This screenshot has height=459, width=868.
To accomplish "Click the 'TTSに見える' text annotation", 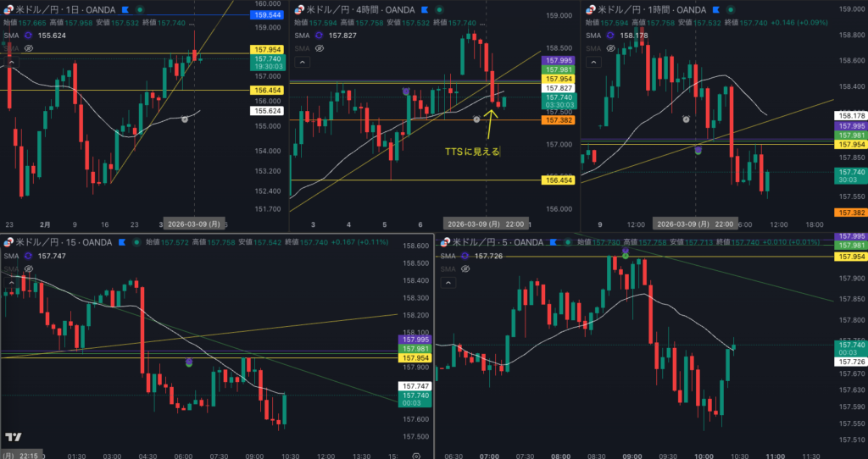I will (471, 152).
